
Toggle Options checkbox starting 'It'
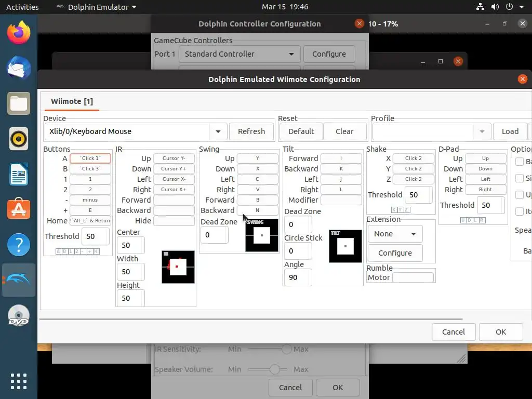(x=520, y=211)
